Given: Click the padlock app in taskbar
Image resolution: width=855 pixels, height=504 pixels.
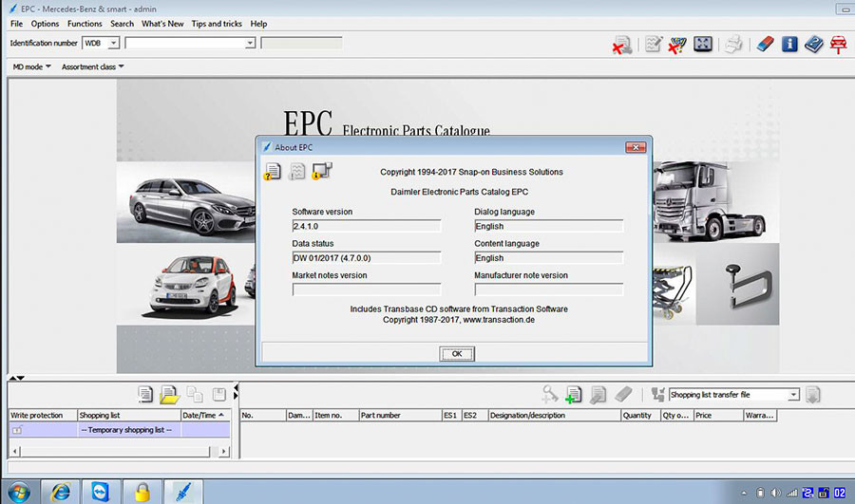Looking at the screenshot, I should point(142,492).
